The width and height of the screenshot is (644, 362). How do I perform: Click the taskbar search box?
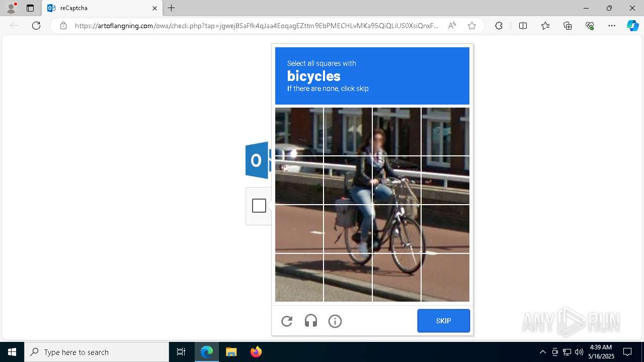coord(97,352)
